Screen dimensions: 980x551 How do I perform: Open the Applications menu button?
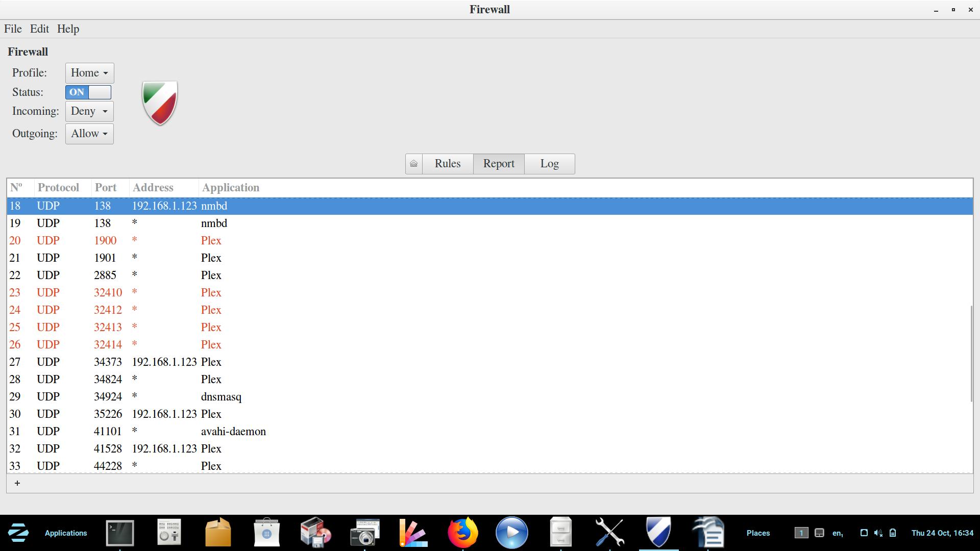pos(66,533)
